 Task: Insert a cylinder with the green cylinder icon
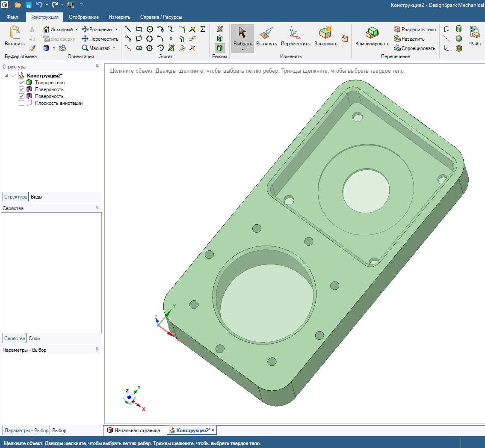[459, 29]
